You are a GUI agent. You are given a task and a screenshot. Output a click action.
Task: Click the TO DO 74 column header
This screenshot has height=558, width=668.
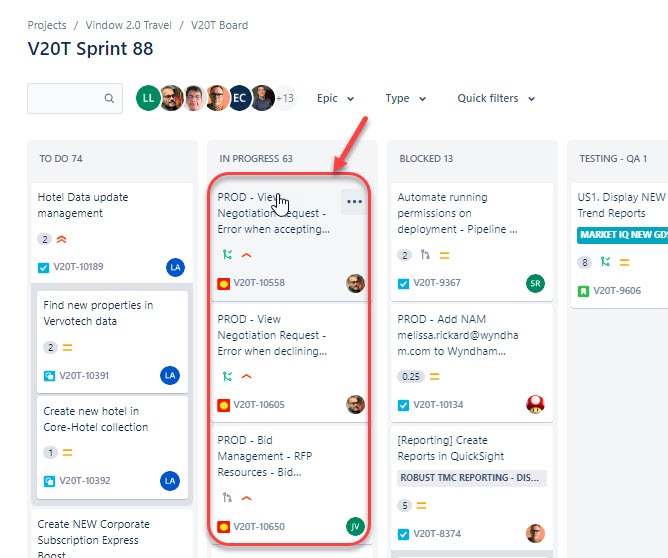pos(61,159)
